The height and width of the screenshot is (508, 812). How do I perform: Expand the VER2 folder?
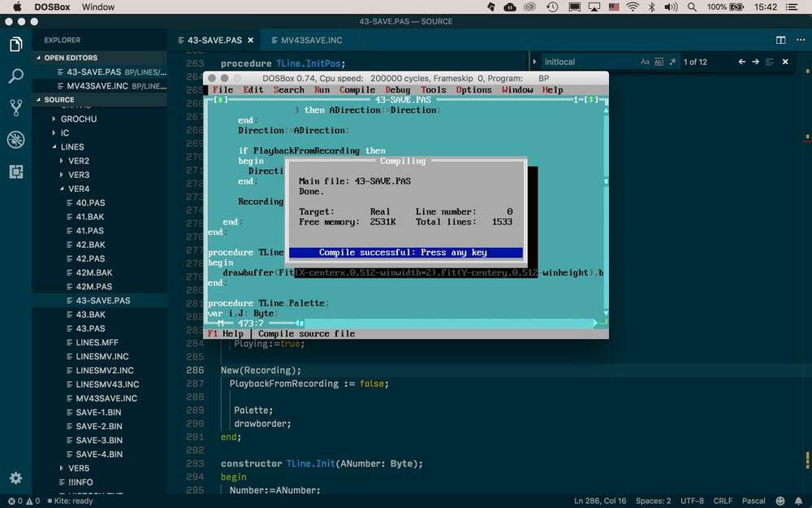[x=100, y=161]
